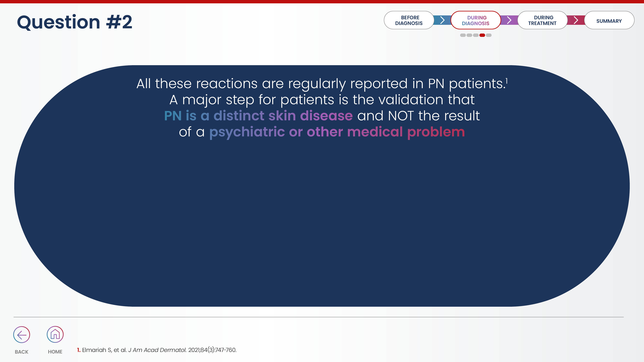The height and width of the screenshot is (362, 644).
Task: Click the active red progress dot
Action: point(482,35)
